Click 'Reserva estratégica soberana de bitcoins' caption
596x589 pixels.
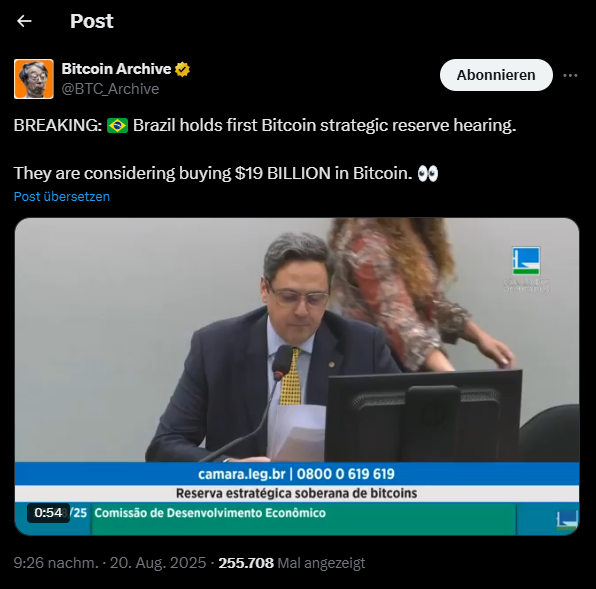pyautogui.click(x=296, y=493)
